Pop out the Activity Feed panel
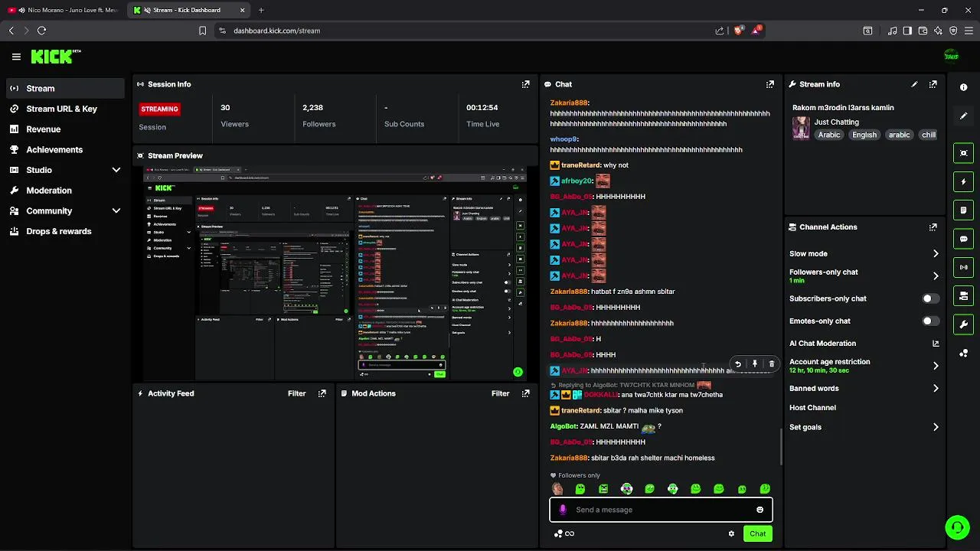Image resolution: width=980 pixels, height=551 pixels. point(322,393)
